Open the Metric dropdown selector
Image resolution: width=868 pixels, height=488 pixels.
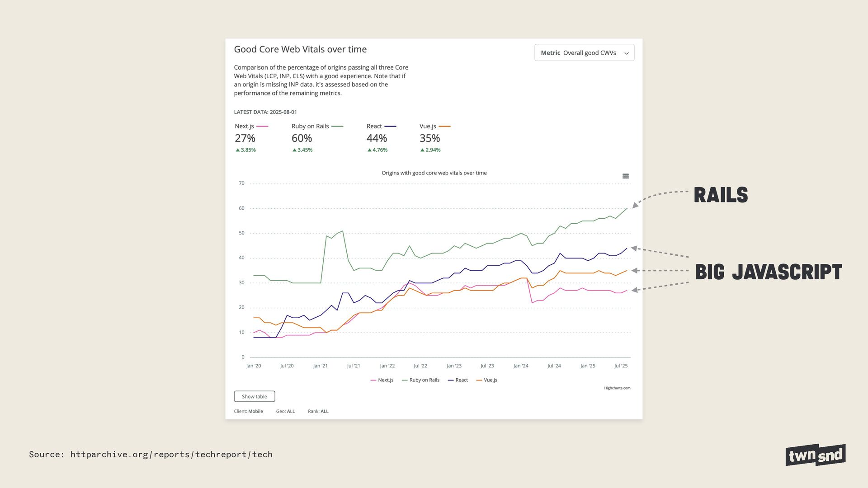pyautogui.click(x=584, y=53)
